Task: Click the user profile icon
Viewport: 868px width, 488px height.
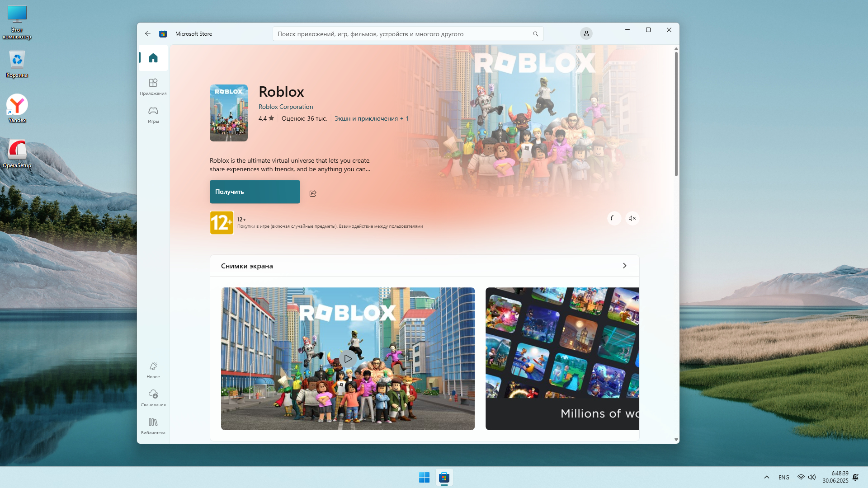Action: pyautogui.click(x=586, y=33)
